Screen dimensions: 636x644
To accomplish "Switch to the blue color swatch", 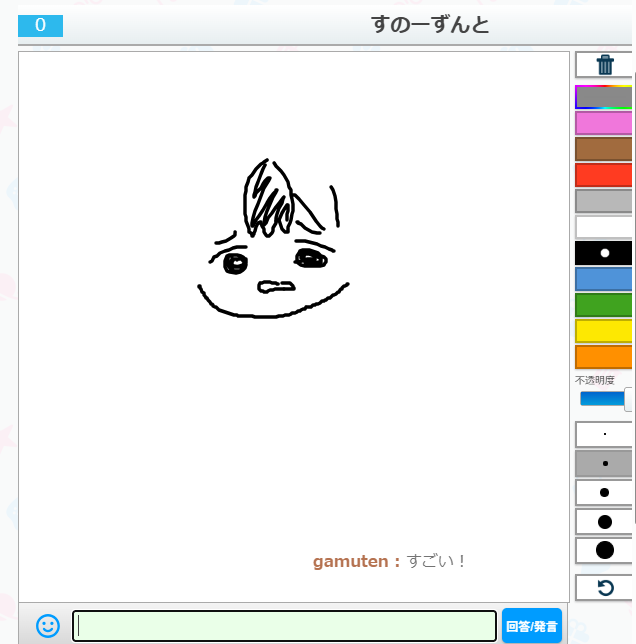I will click(605, 279).
